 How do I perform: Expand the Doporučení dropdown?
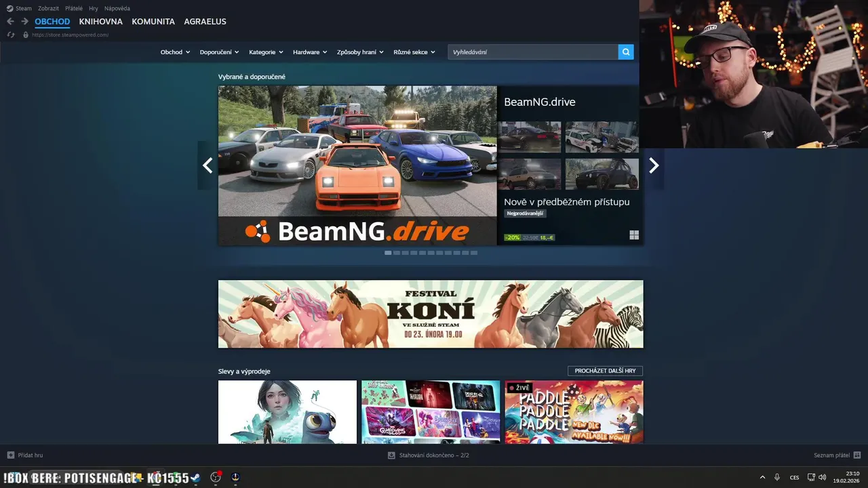220,52
